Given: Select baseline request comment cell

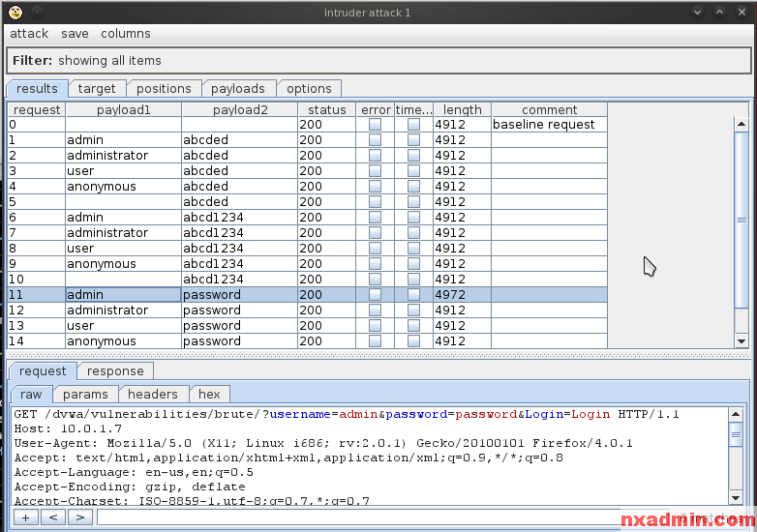Looking at the screenshot, I should coord(550,125).
